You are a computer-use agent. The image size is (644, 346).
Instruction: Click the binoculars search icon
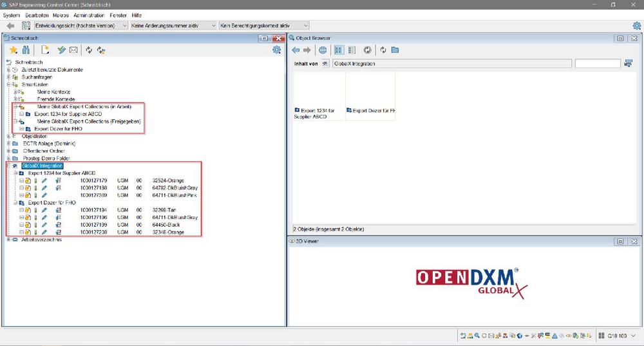point(26,50)
